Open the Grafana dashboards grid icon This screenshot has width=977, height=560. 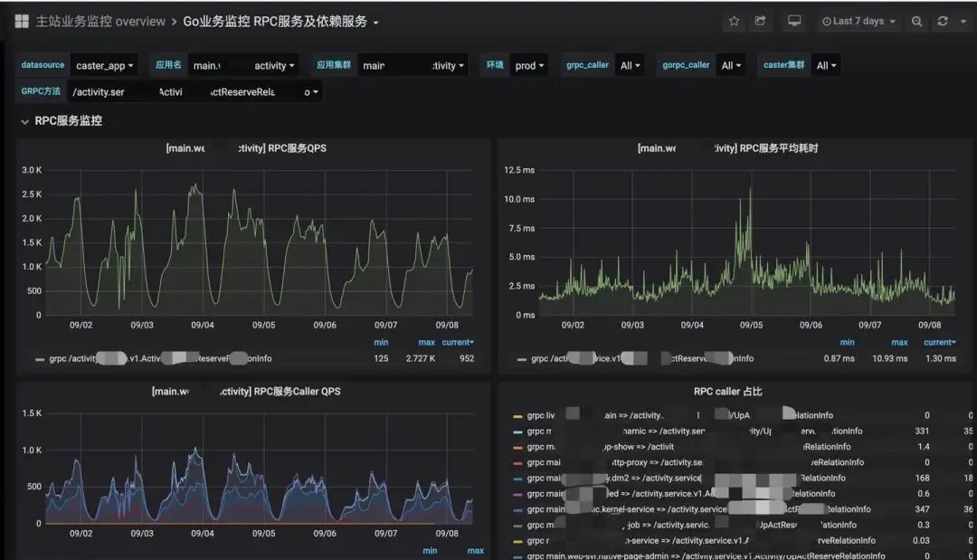click(x=21, y=21)
